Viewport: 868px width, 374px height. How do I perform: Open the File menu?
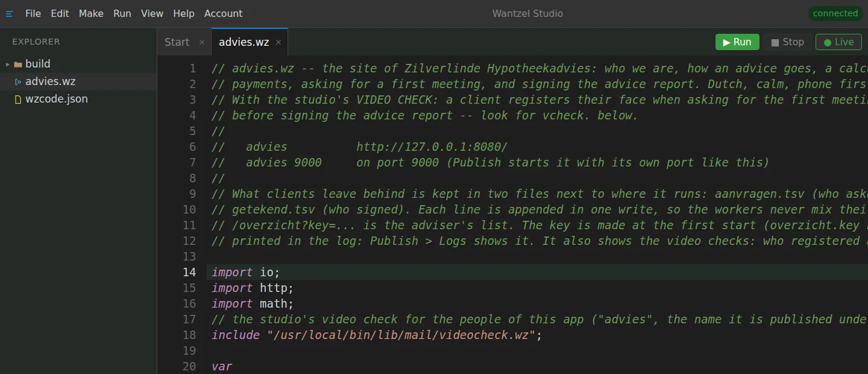33,13
